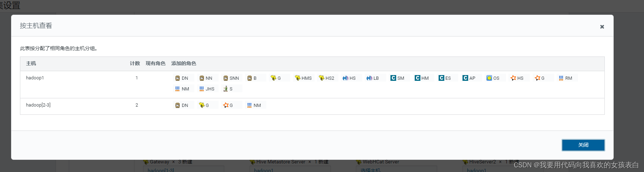
Task: Click HiveServer2 label in background page
Action: pyautogui.click(x=482, y=162)
